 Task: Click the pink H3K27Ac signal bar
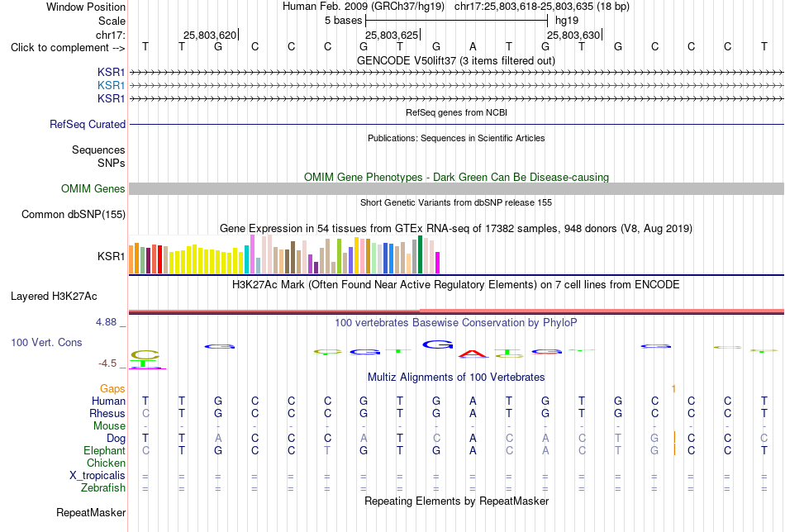click(602, 311)
